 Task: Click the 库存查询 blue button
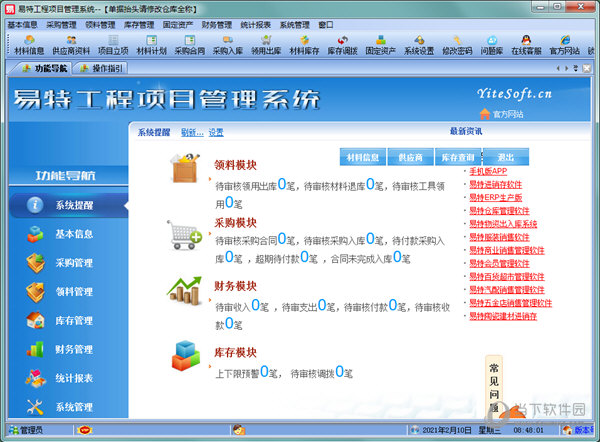(x=458, y=157)
